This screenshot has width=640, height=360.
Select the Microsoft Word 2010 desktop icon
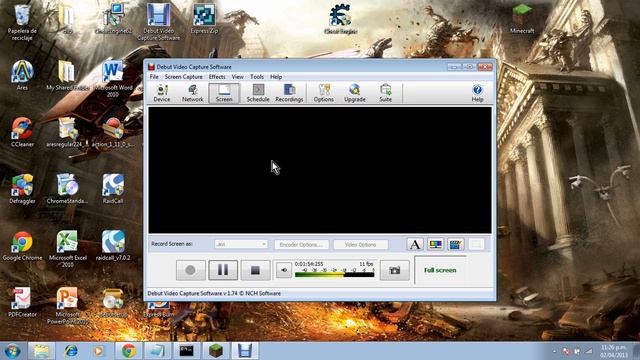113,79
